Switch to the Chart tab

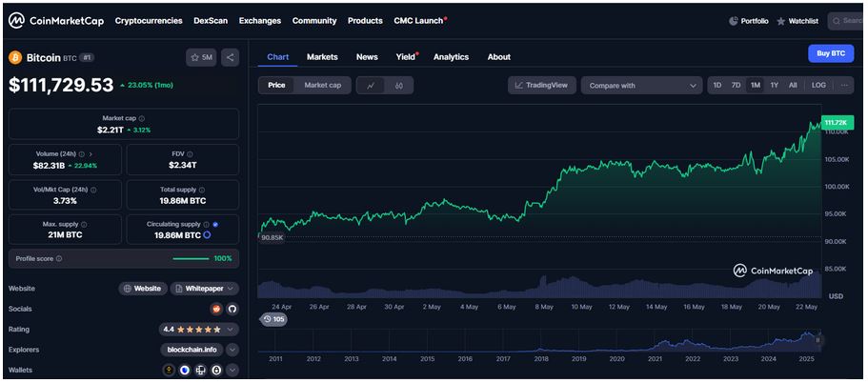coord(278,57)
